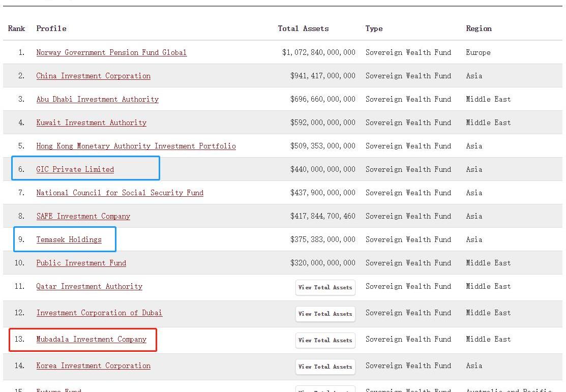Viewport: 566px width, 392px height.
Task: Click the Profile column header
Action: pos(51,28)
